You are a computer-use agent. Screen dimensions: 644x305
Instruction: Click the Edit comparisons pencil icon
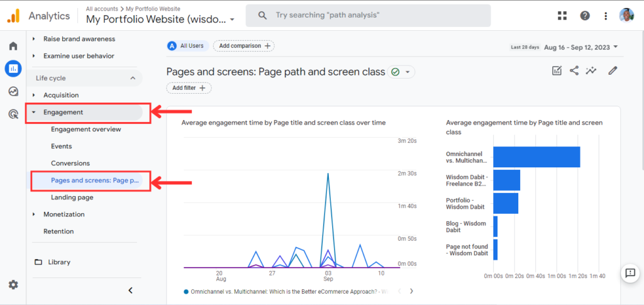(x=613, y=70)
